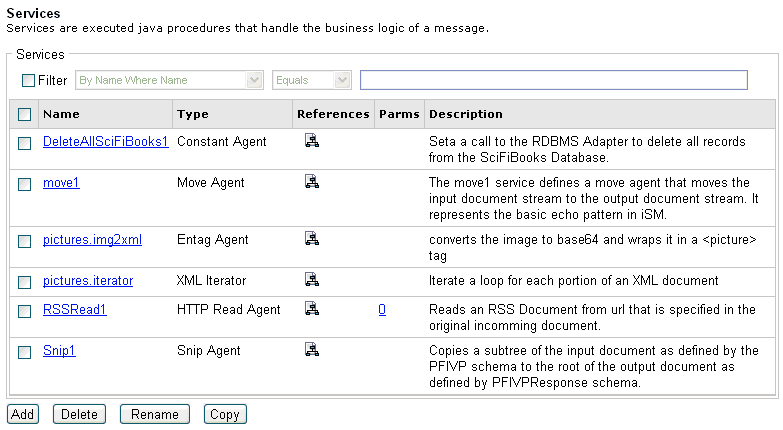Open RSSRead1 parms count link

[382, 310]
